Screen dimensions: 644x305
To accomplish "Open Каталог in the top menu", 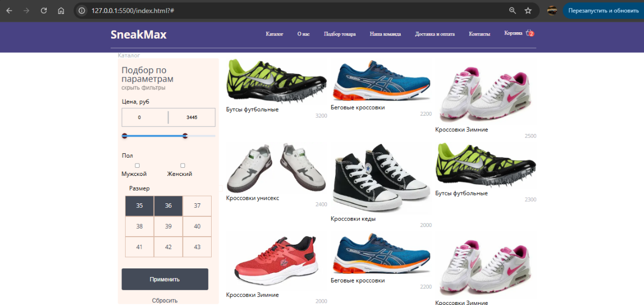I will click(274, 34).
